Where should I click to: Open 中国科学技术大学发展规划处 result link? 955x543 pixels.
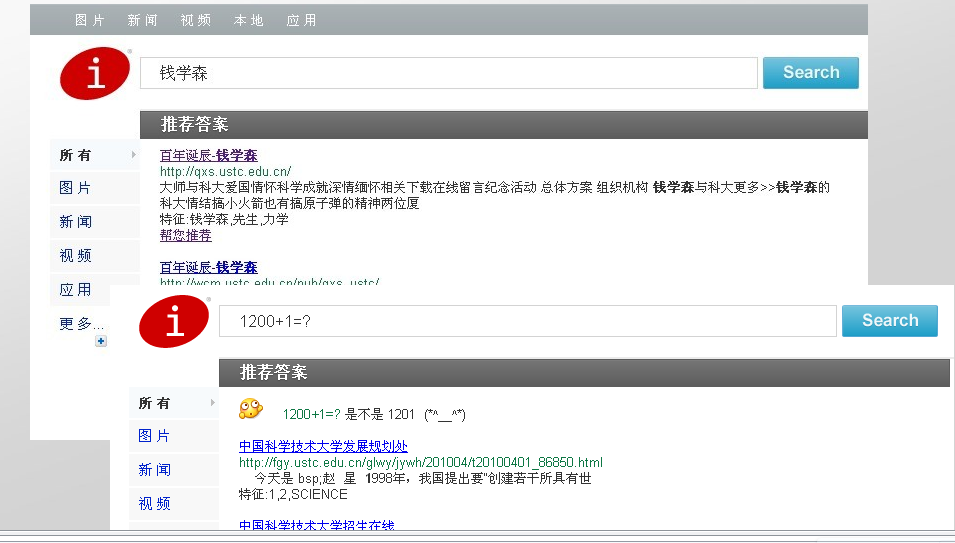pos(323,446)
